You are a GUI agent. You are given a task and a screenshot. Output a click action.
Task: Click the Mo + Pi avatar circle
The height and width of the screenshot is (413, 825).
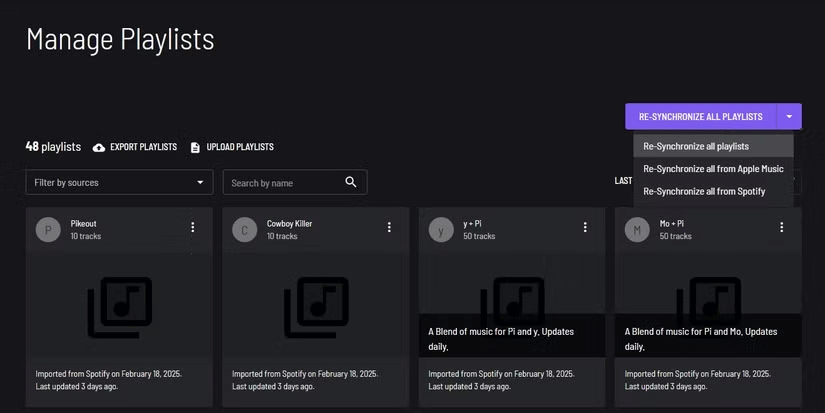[x=636, y=230]
